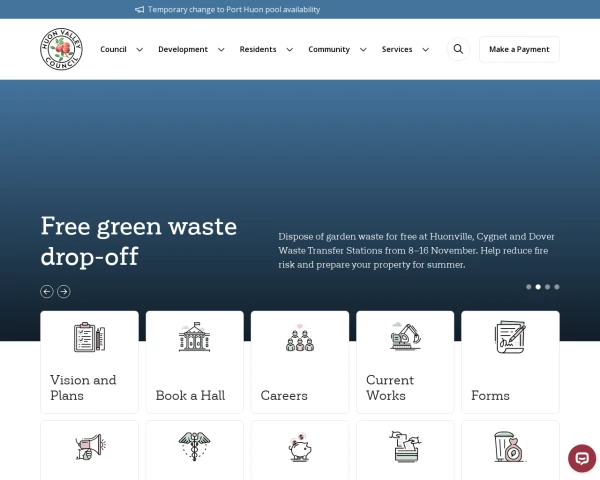Open the live chat bubble icon
This screenshot has width=600, height=480.
[582, 458]
